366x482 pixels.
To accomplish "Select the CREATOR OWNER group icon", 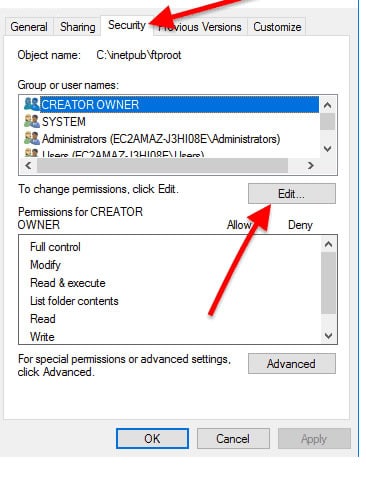I will point(32,104).
